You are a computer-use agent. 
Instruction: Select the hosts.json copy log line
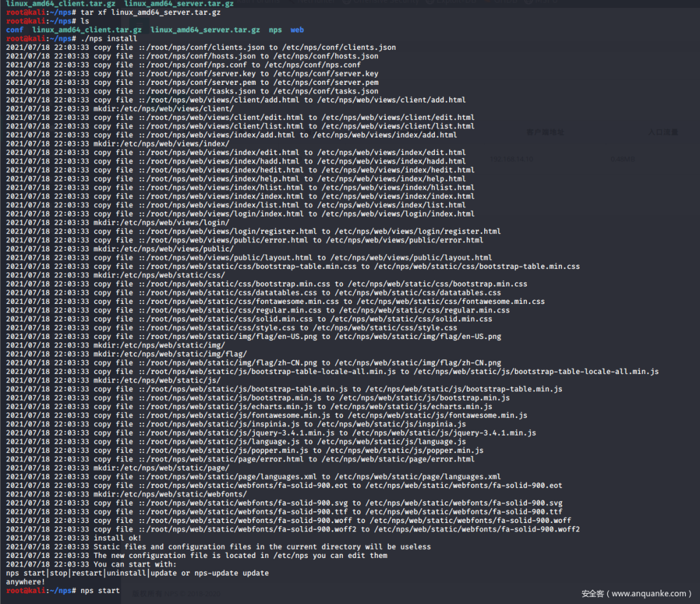tap(192, 56)
